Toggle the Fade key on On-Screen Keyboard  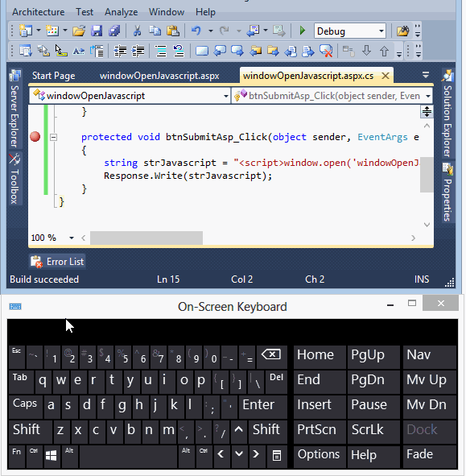coord(430,457)
